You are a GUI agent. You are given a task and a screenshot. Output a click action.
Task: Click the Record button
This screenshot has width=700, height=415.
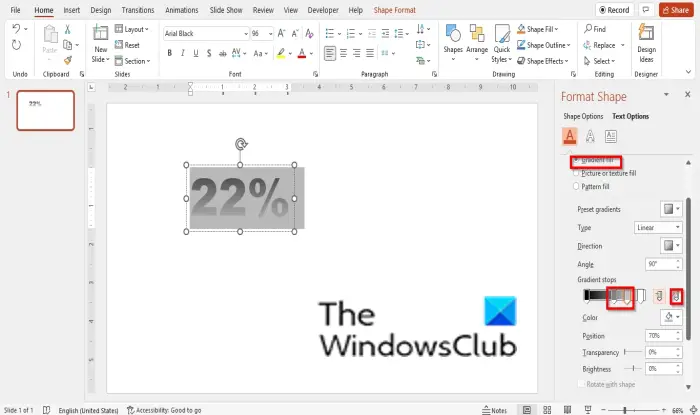click(614, 10)
